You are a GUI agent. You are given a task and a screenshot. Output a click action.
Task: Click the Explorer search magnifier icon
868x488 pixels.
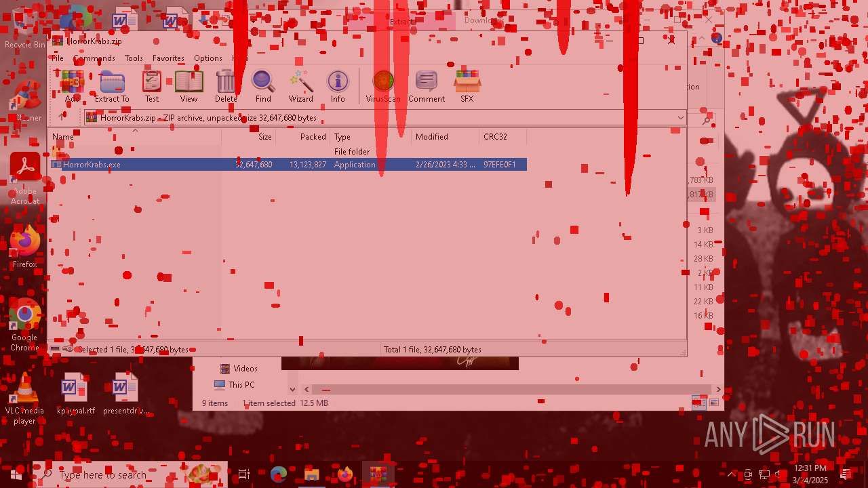click(706, 120)
